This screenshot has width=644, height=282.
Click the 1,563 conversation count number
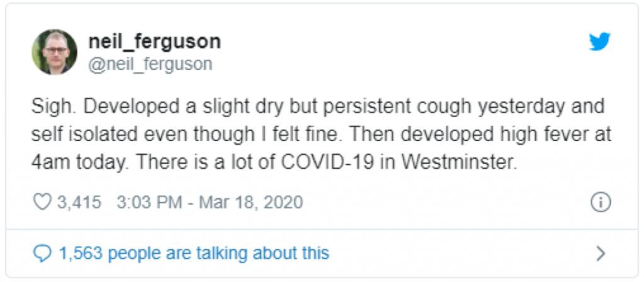coord(80,253)
